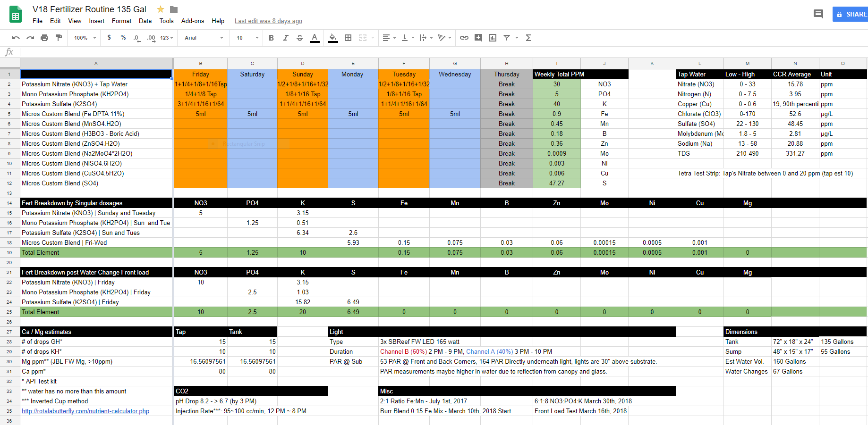The height and width of the screenshot is (425, 868).
Task: Decrease decimal places in toolbar
Action: 136,38
